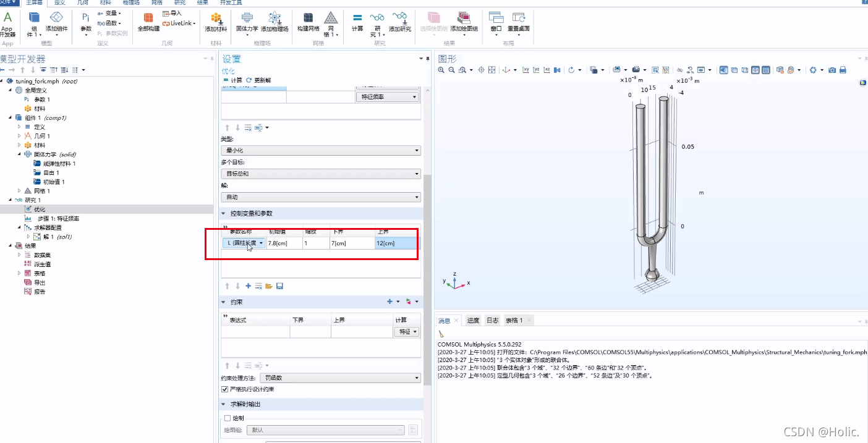Select the 优化 node in model tree
The width and height of the screenshot is (868, 443).
pyautogui.click(x=40, y=209)
